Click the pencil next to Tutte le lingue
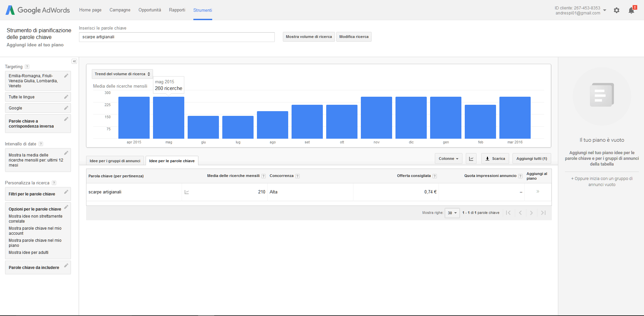The height and width of the screenshot is (316, 644). click(x=66, y=97)
